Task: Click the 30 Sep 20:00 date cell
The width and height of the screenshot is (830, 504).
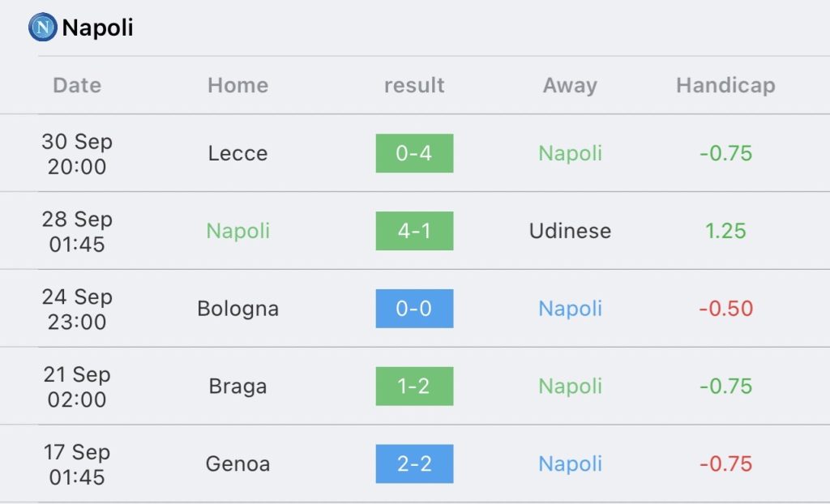Action: point(77,153)
